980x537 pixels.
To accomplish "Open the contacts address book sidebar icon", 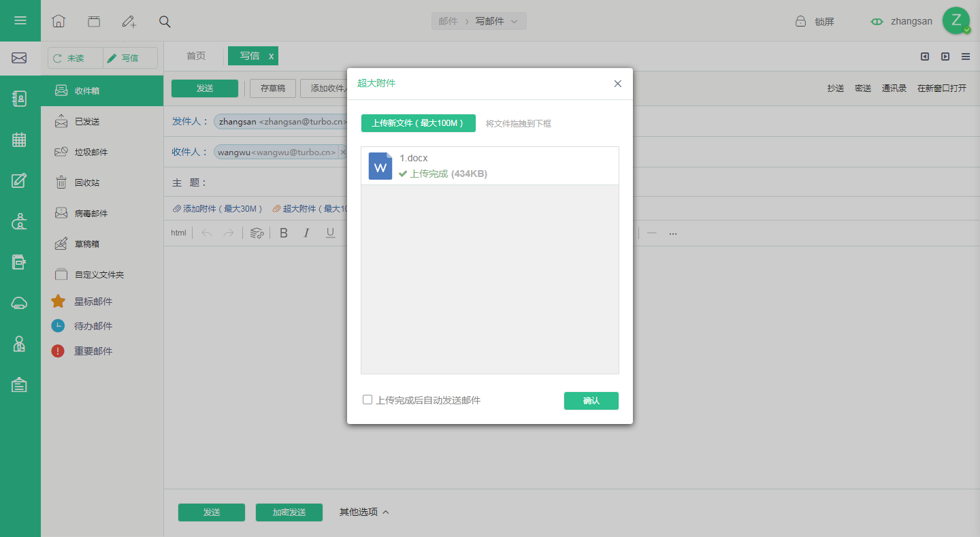I will click(x=20, y=99).
